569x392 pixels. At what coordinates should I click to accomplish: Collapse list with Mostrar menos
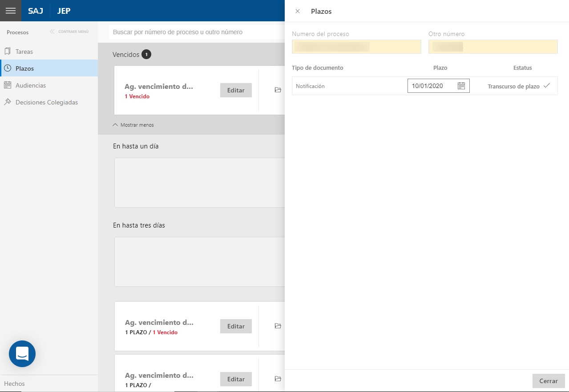pyautogui.click(x=133, y=125)
